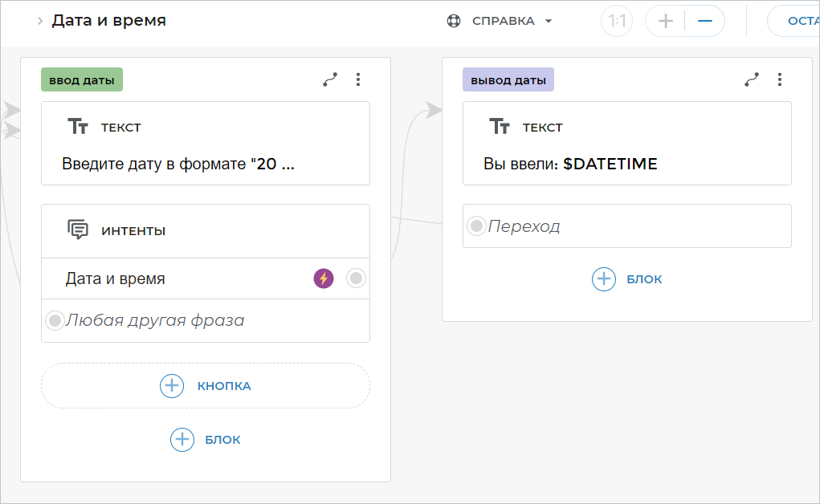
Task: Select the green 'ввод даты' label tag
Action: pyautogui.click(x=82, y=80)
